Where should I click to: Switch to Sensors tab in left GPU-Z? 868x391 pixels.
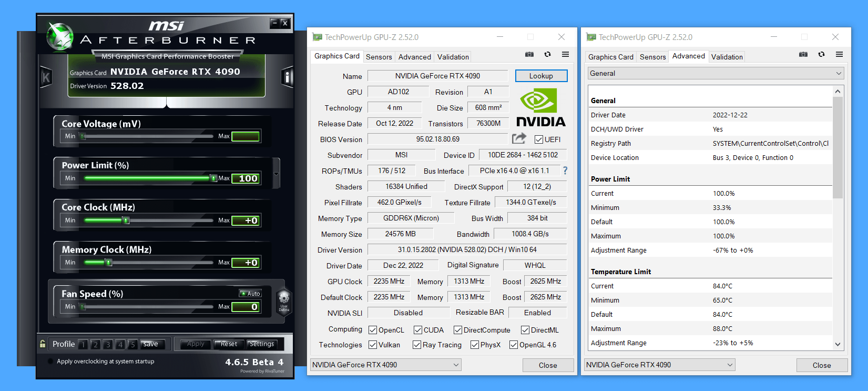click(x=379, y=57)
